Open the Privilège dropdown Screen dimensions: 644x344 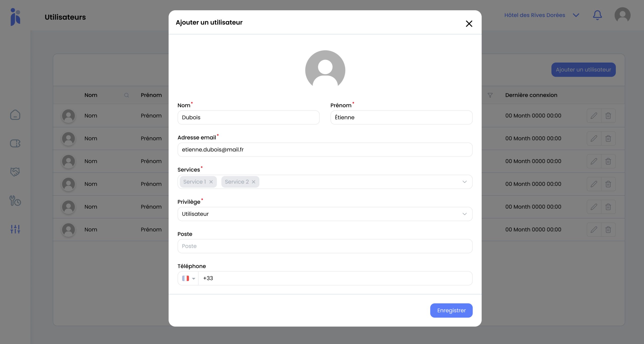tap(464, 214)
